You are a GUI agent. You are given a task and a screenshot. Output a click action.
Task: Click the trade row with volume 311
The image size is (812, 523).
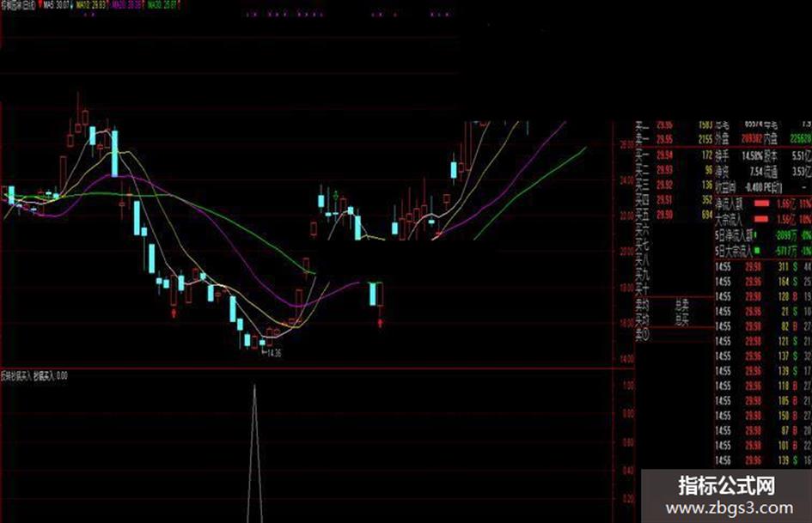point(763,267)
